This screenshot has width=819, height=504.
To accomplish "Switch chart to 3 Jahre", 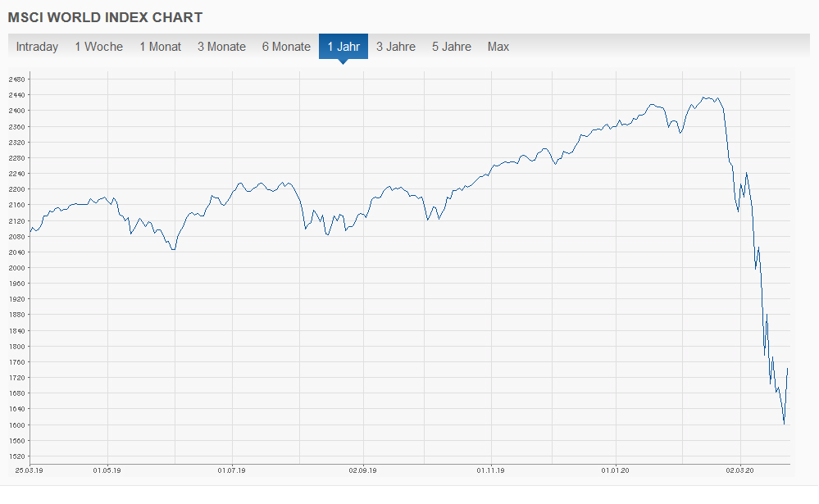I will tap(396, 47).
